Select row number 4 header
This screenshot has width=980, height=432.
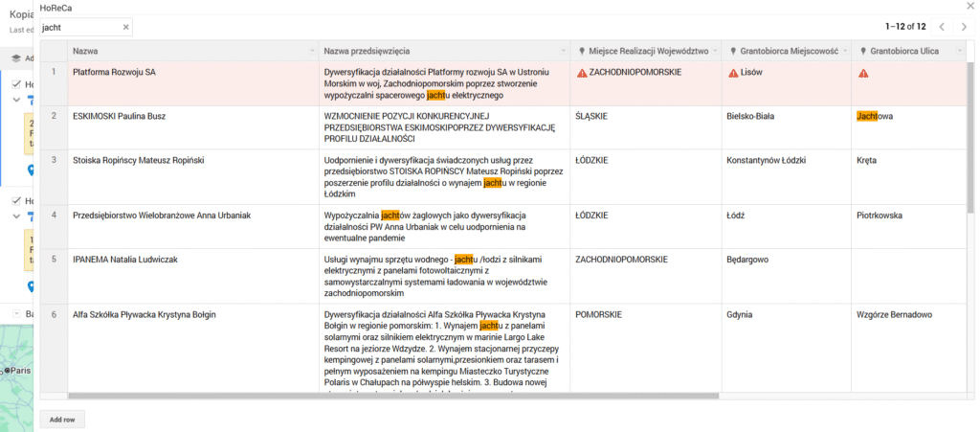pyautogui.click(x=55, y=216)
